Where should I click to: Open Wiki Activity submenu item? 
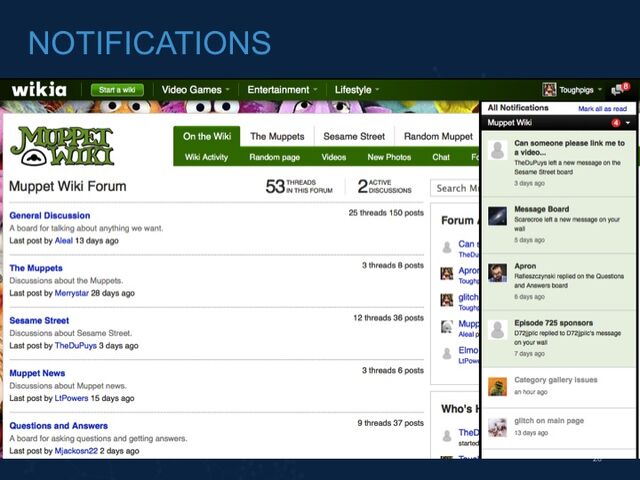(206, 157)
